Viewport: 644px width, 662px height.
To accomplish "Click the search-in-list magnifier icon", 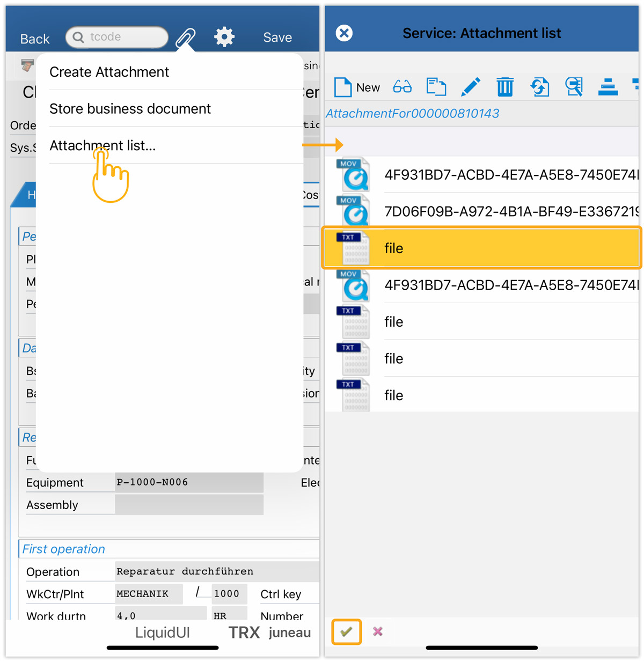I will pos(574,87).
